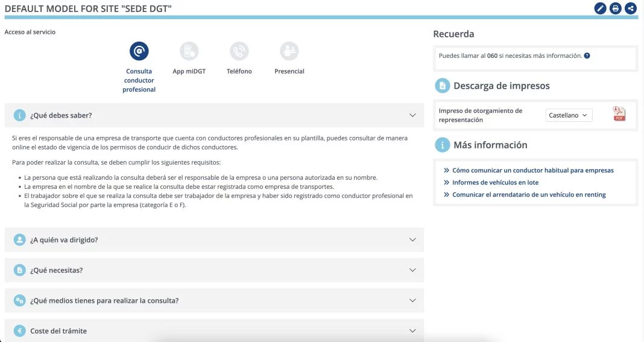This screenshot has width=644, height=342.
Task: Open Informes de vehículos en lote link
Action: pos(495,183)
